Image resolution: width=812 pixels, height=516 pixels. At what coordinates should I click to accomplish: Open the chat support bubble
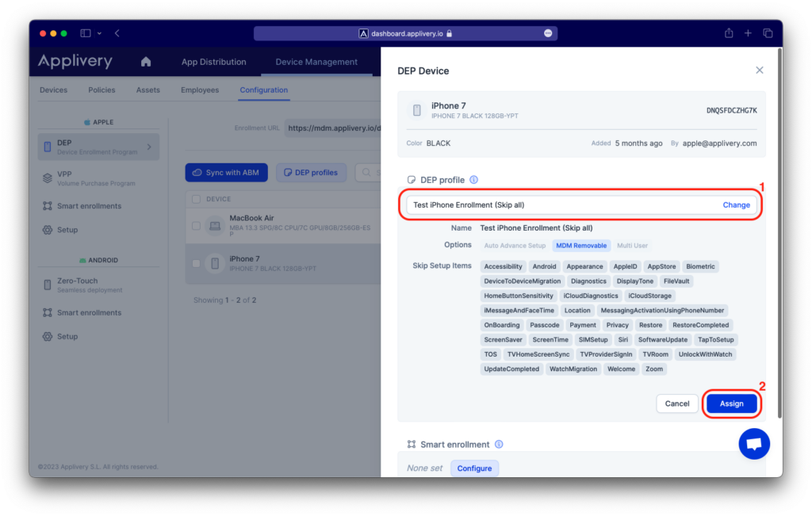(x=754, y=444)
